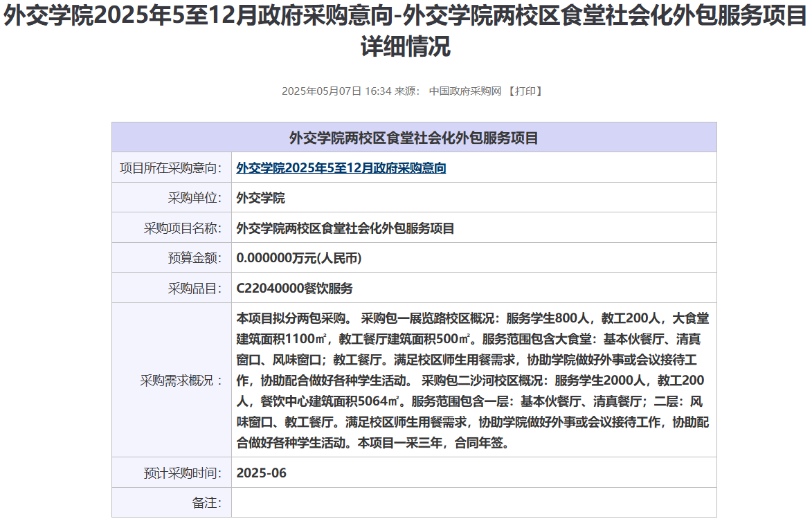
Task: Click the procurement requirements description paragraph
Action: coord(473,381)
